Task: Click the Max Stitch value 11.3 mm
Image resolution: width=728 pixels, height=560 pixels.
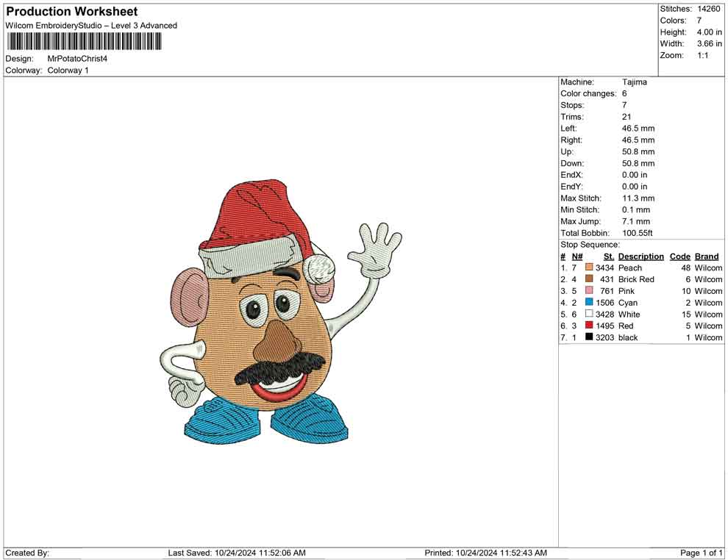Action: (638, 198)
